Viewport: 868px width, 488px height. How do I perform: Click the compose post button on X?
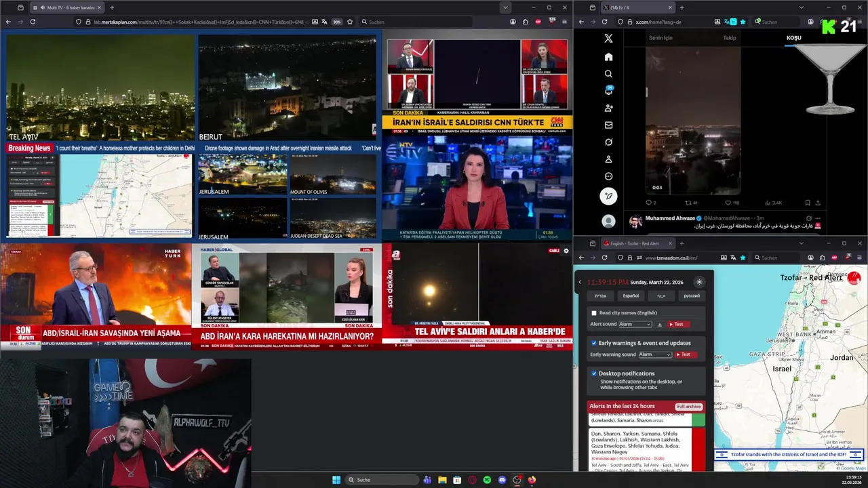pos(608,196)
